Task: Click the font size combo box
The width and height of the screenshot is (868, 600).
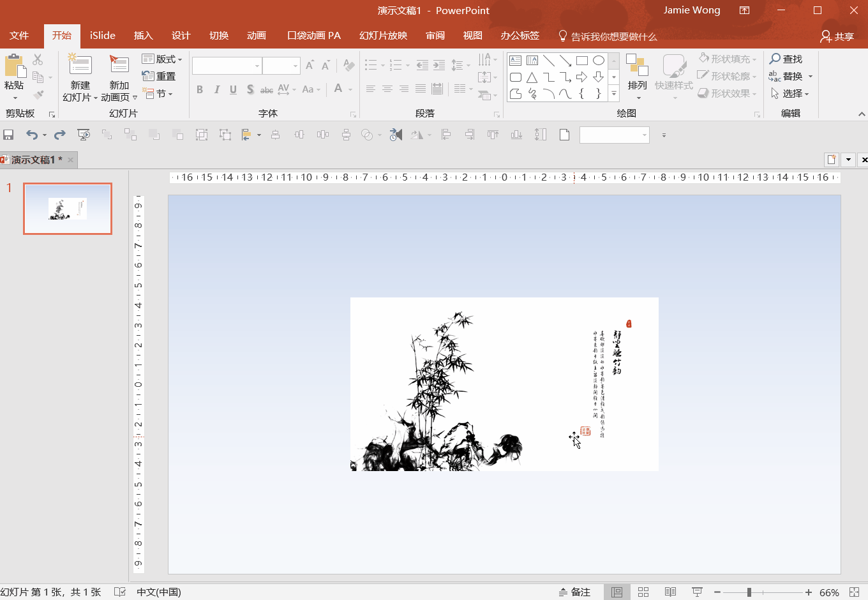Action: 281,66
